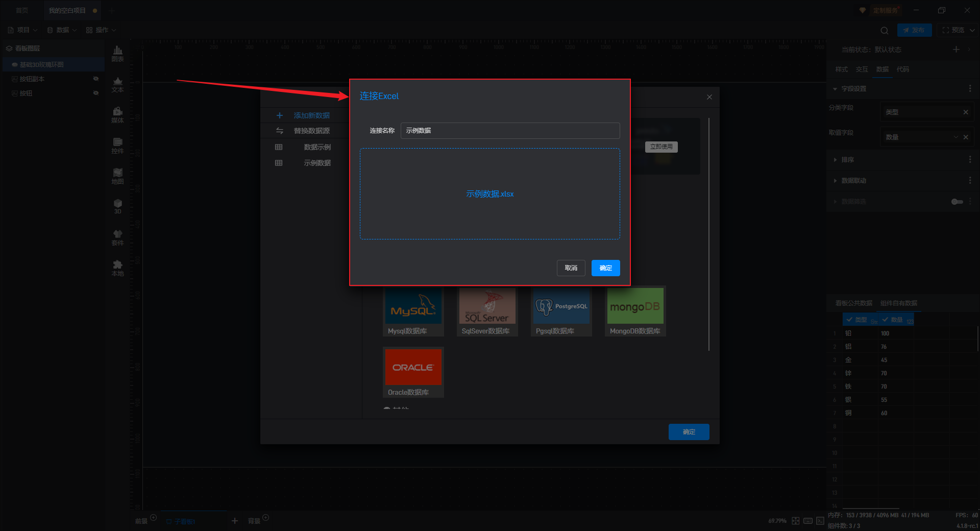Screen dimensions: 980x531
Task: Toggle the 数据筛选 switch
Action: [x=957, y=202]
